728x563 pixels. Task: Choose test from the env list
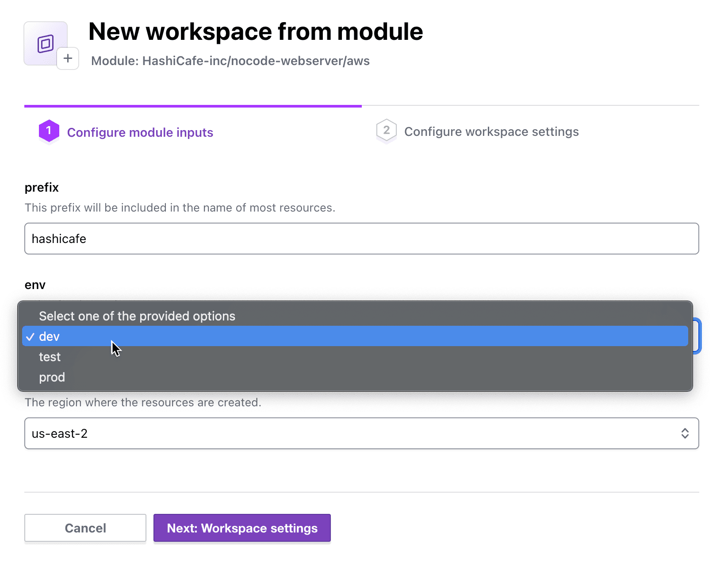point(50,357)
